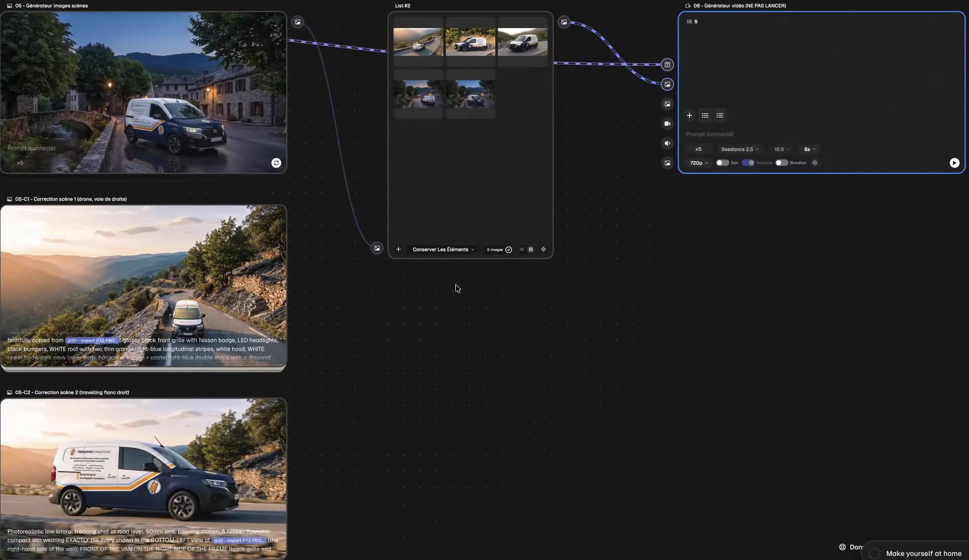The height and width of the screenshot is (560, 969).
Task: Select the third thumbnail in List #2
Action: pos(522,42)
